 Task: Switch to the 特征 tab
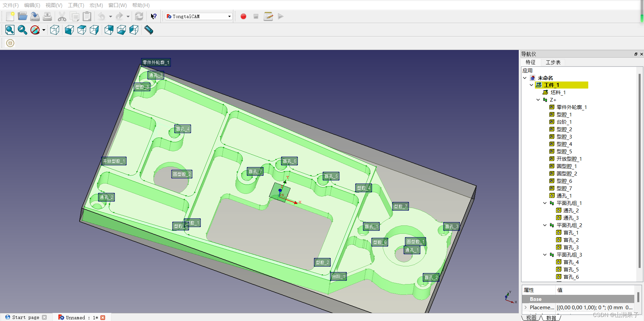pyautogui.click(x=531, y=62)
